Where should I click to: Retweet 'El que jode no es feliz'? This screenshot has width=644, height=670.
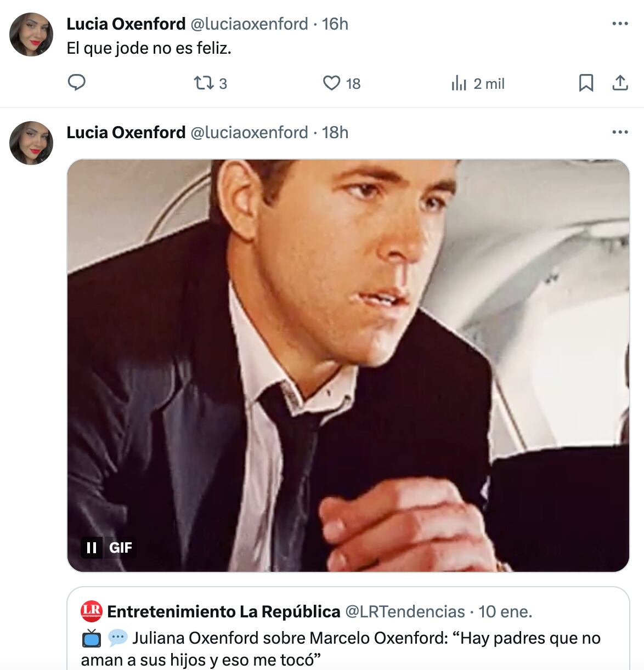pyautogui.click(x=204, y=83)
